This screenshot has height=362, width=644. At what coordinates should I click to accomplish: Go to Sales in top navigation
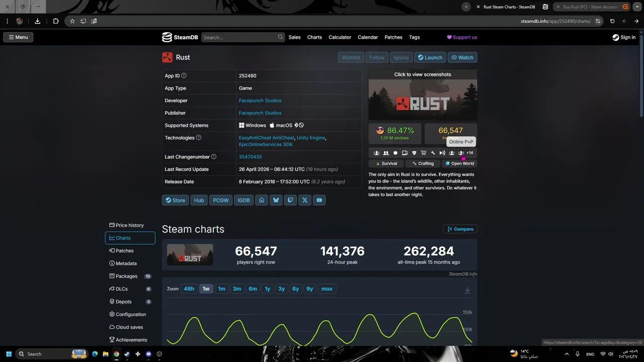[294, 37]
